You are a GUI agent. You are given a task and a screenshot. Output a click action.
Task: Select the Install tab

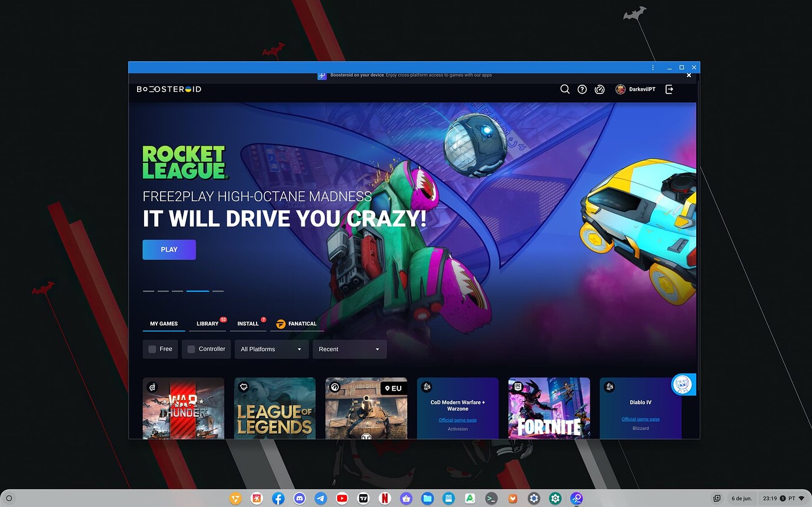[x=248, y=323]
